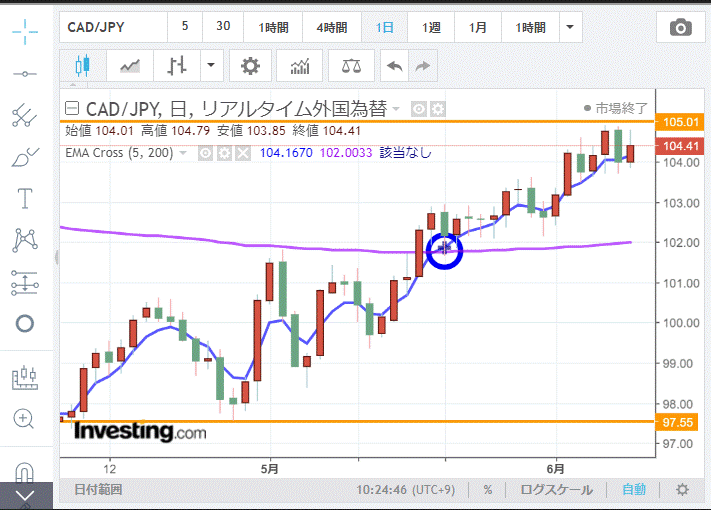711x510 pixels.
Task: Click the 104.1670 EMA value
Action: pos(286,153)
